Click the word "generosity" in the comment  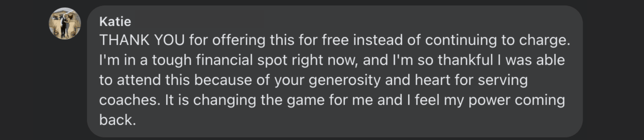point(344,80)
